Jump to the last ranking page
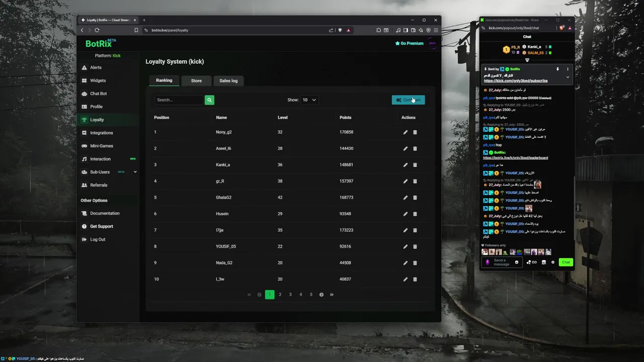Image resolution: width=644 pixels, height=362 pixels. point(332,295)
